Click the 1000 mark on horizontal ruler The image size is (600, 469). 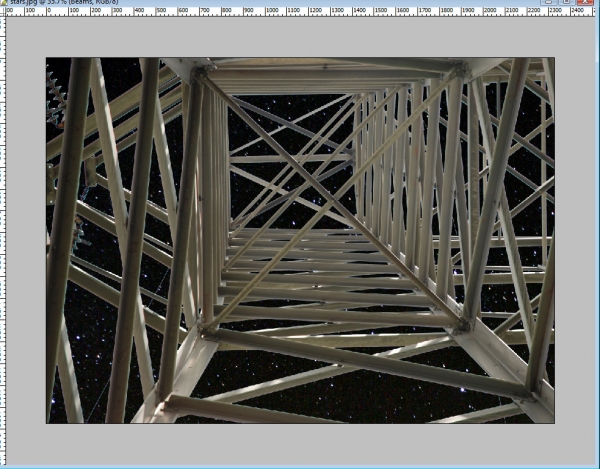(x=272, y=11)
